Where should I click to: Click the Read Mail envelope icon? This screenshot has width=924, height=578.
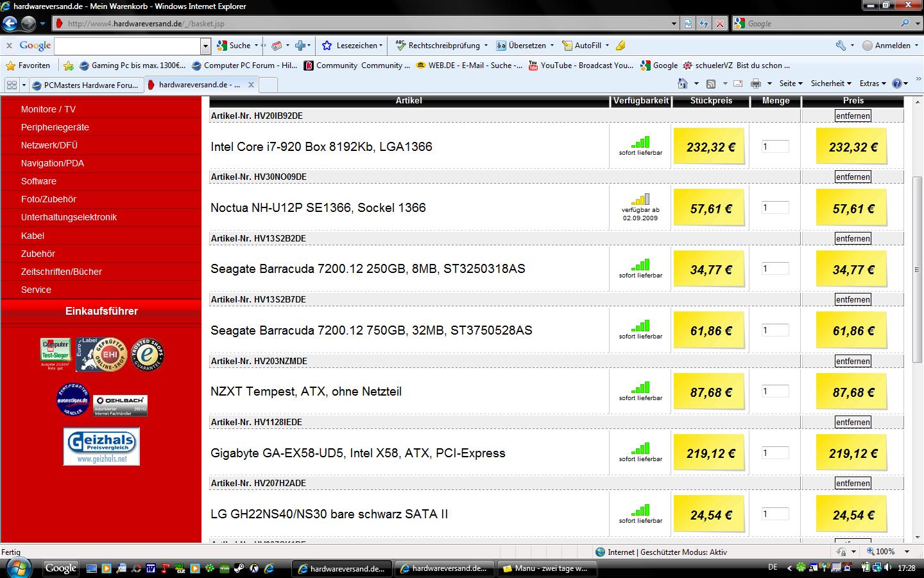click(738, 83)
